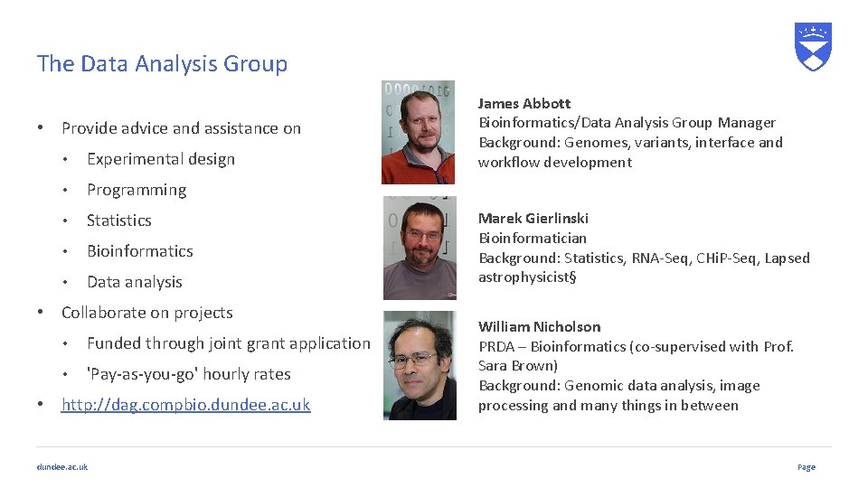Image resolution: width=868 pixels, height=488 pixels.
Task: Click 'Bioinformatics/Data Analysis Group Manager' line
Action: coord(627,123)
